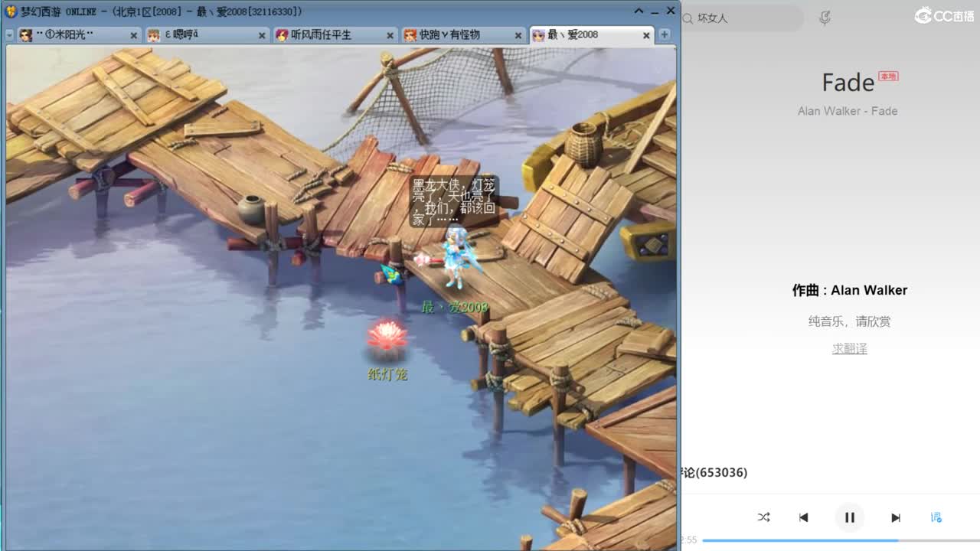Image resolution: width=980 pixels, height=551 pixels.
Task: Switch to the 快跑v有怪物 character tab
Action: pyautogui.click(x=463, y=35)
